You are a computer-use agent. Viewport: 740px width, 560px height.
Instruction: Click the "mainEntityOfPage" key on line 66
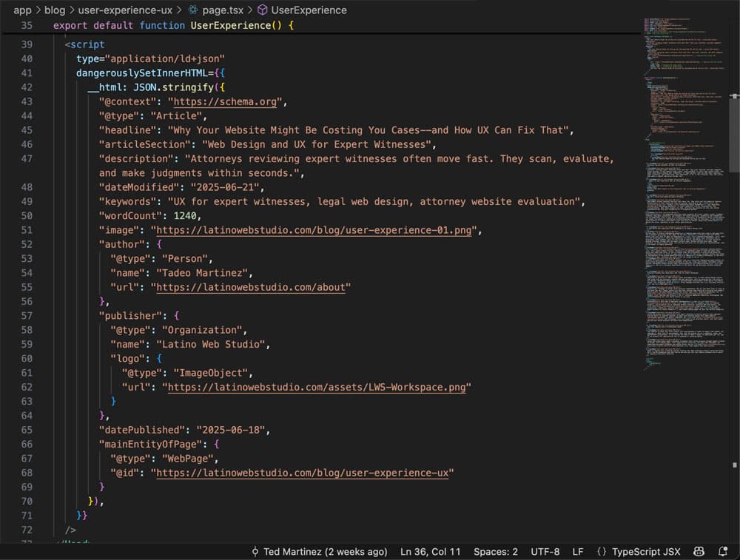(150, 444)
